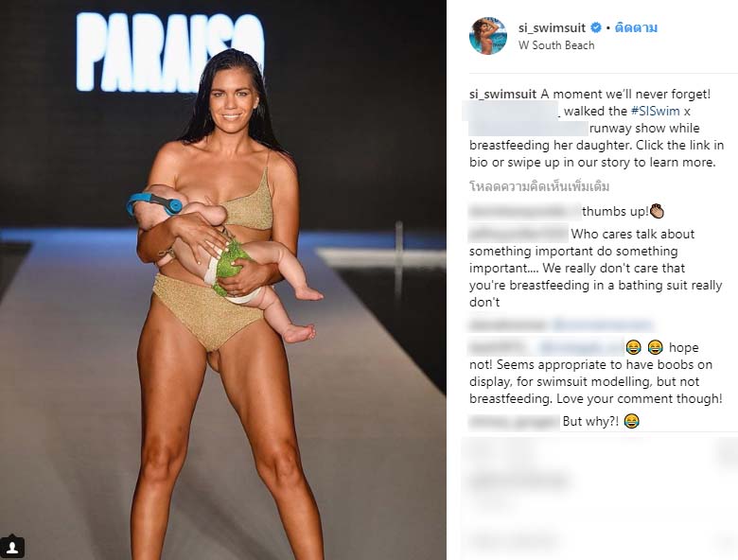The width and height of the screenshot is (738, 560).
Task: Click the laughing emoji after 'But why?!'
Action: click(632, 421)
